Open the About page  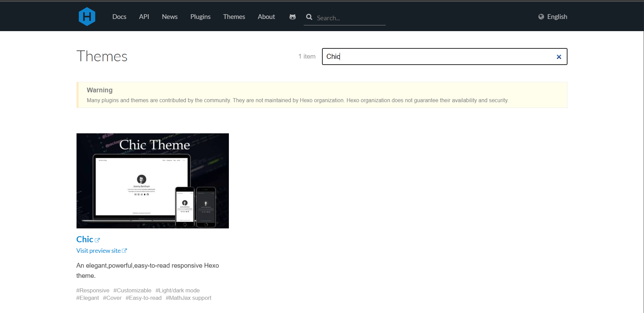(266, 17)
